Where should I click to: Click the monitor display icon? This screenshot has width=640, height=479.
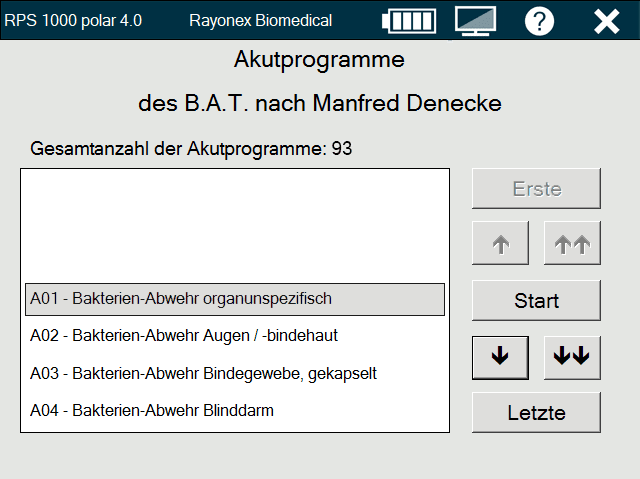pos(476,21)
